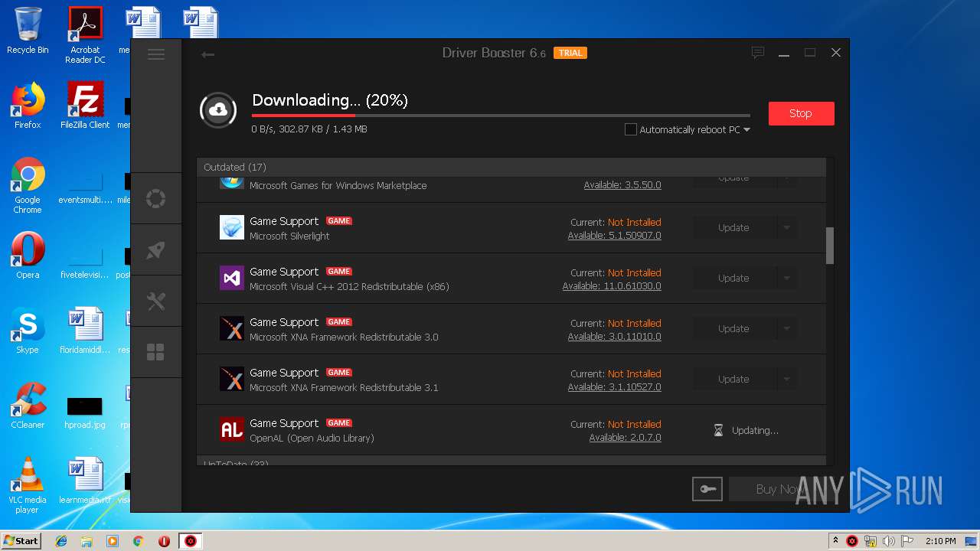This screenshot has height=551, width=980.
Task: Open Available: 3.1.10527.0 version link
Action: click(x=614, y=387)
